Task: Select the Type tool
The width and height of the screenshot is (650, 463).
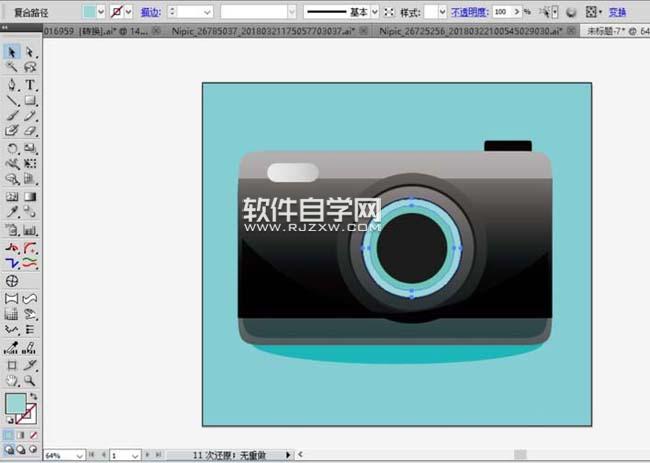Action: (29, 85)
